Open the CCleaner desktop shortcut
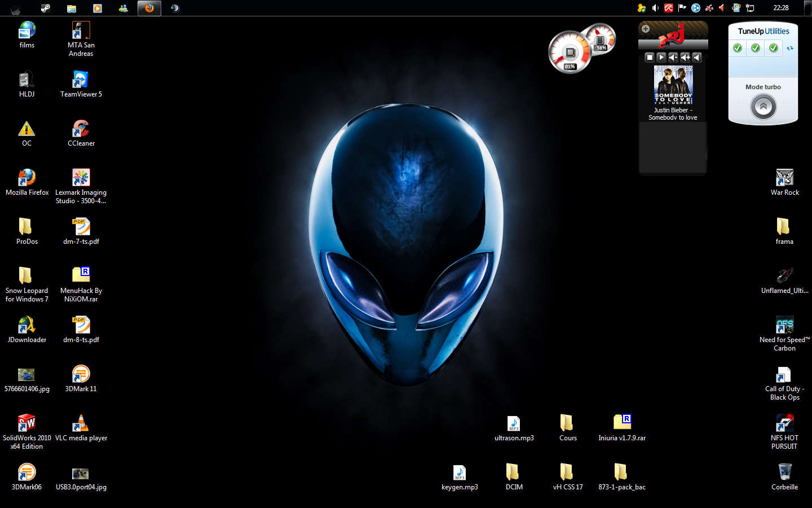This screenshot has width=812, height=508. pos(81,129)
